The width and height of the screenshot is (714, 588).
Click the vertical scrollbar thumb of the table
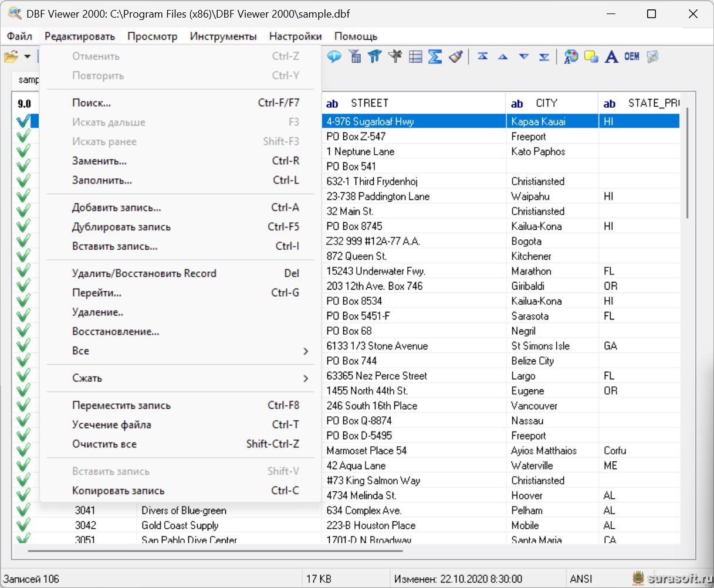pyautogui.click(x=687, y=164)
